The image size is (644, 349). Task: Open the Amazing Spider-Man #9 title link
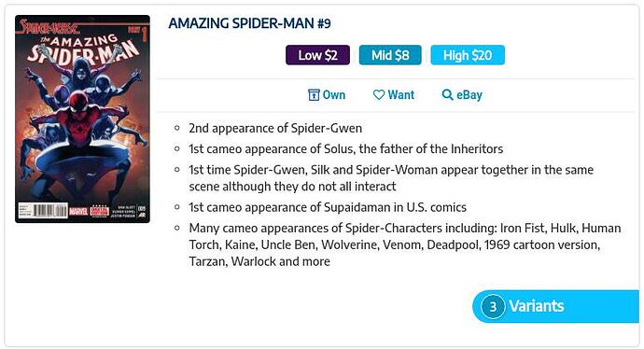(250, 23)
